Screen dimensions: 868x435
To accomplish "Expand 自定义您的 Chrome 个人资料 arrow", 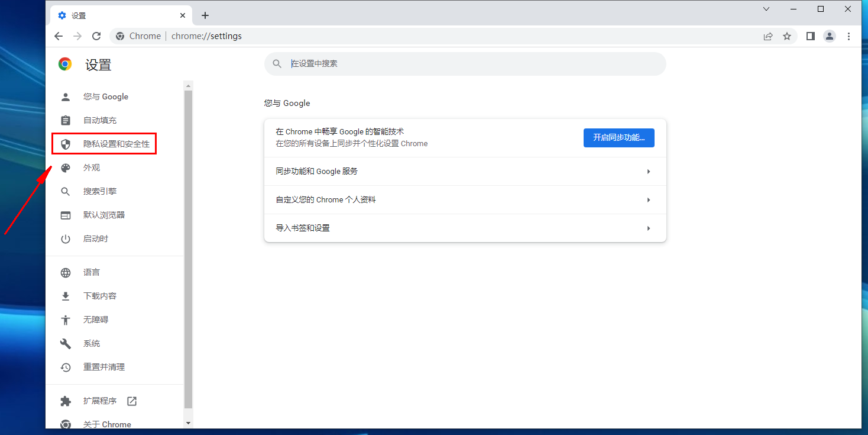I will pos(649,200).
